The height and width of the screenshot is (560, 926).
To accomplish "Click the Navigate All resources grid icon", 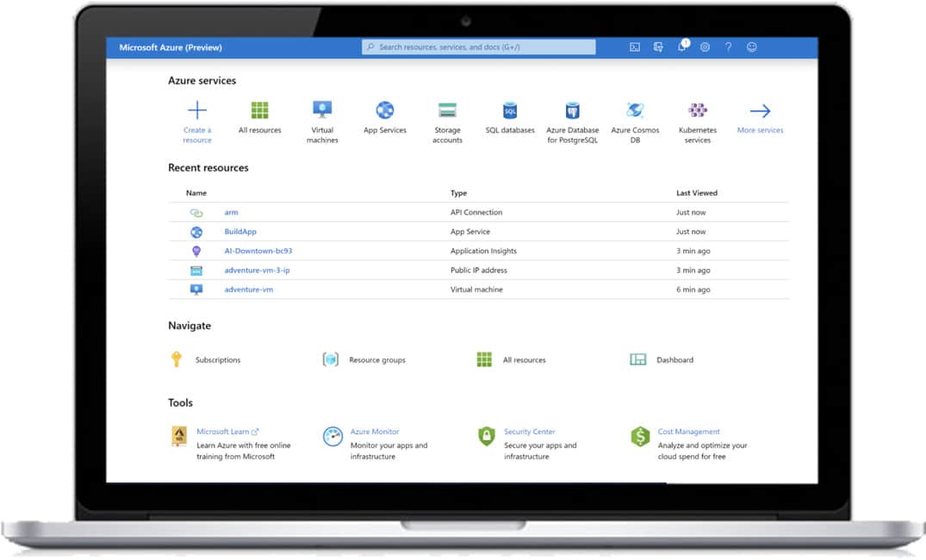I will coord(484,359).
